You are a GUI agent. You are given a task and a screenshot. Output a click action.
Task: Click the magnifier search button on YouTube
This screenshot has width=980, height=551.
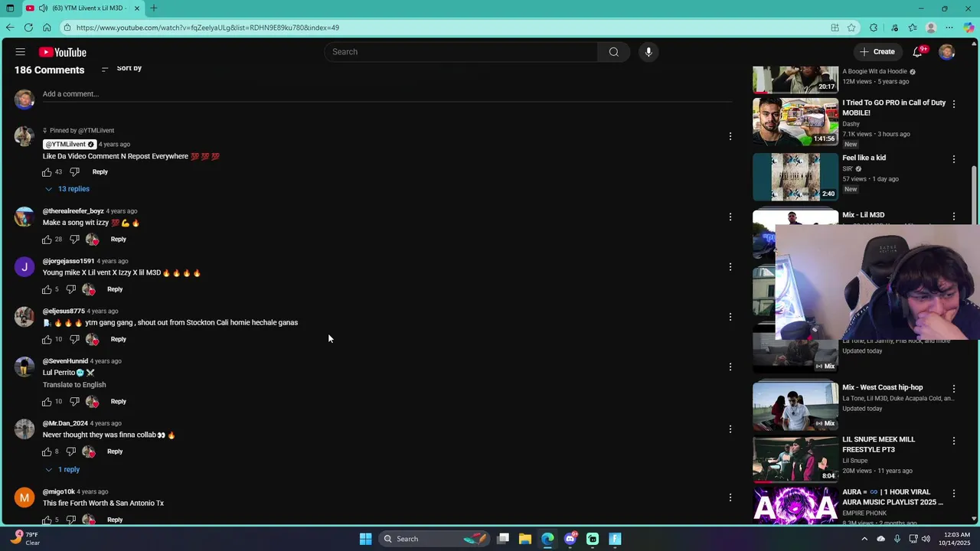tap(613, 52)
